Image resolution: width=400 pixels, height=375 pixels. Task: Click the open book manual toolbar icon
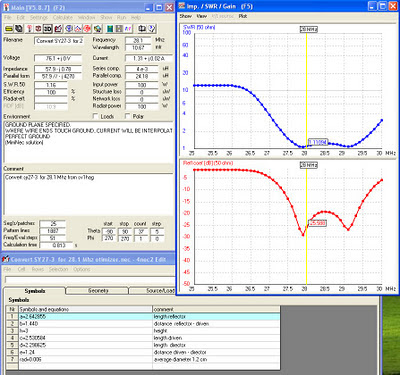click(142, 29)
